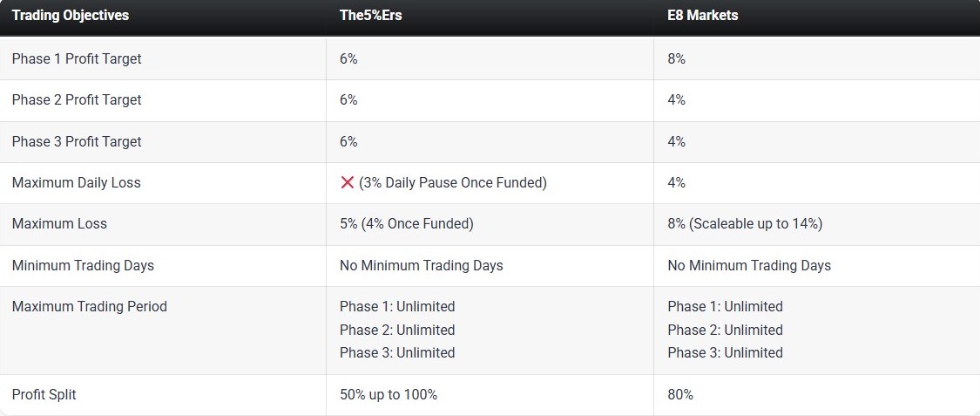Select the Maximum Trading Period row label
This screenshot has width=980, height=416.
[90, 306]
